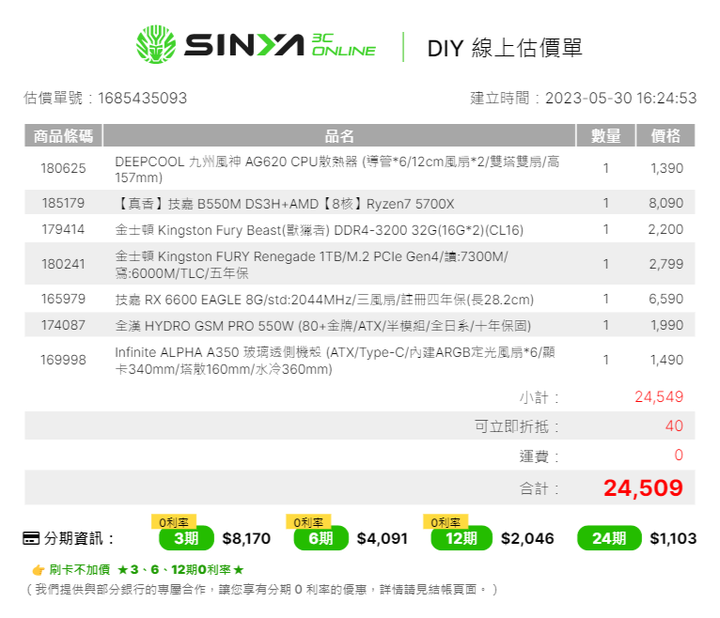720x618 pixels.
Task: Click the price 2,200
Action: click(666, 229)
